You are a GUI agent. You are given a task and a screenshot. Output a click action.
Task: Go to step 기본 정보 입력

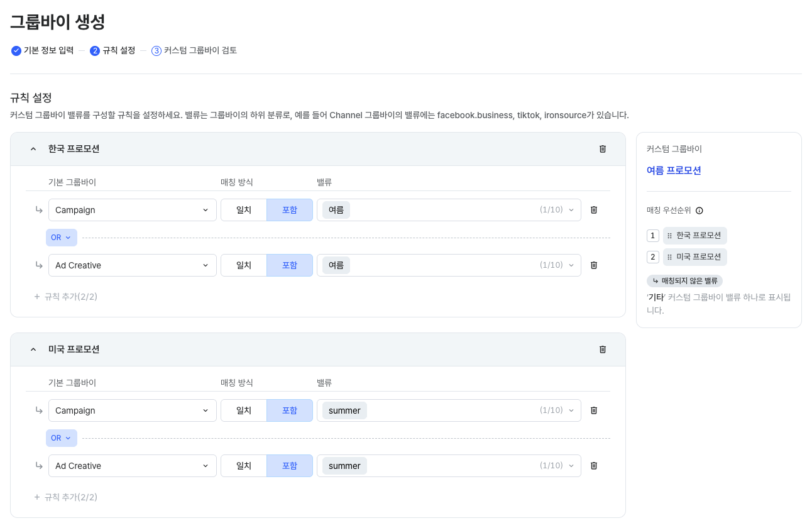point(43,50)
